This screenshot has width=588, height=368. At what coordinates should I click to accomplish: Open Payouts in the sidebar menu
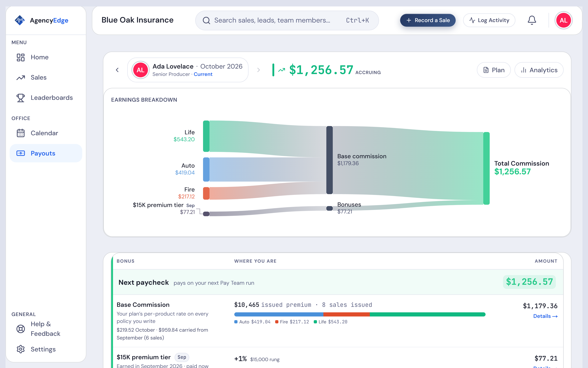[46, 153]
